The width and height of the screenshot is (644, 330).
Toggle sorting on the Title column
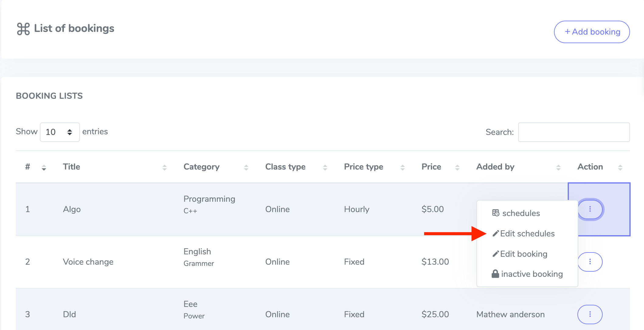coord(164,167)
